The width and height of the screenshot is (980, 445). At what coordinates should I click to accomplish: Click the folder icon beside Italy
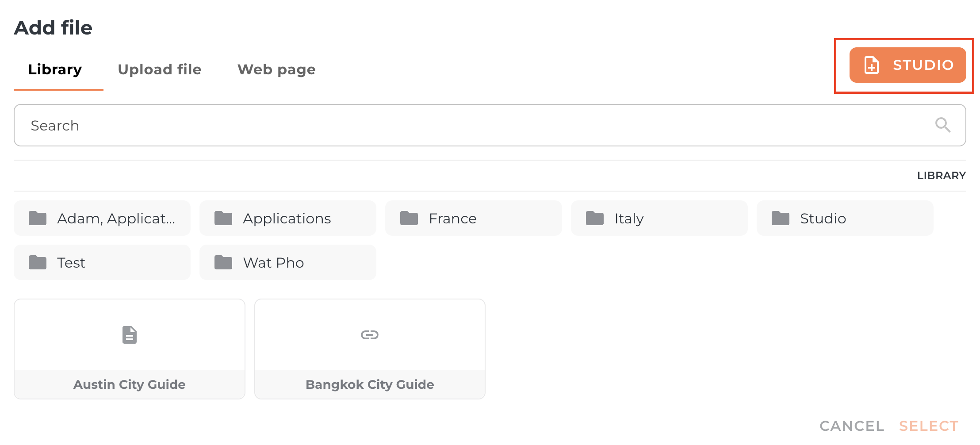(595, 218)
